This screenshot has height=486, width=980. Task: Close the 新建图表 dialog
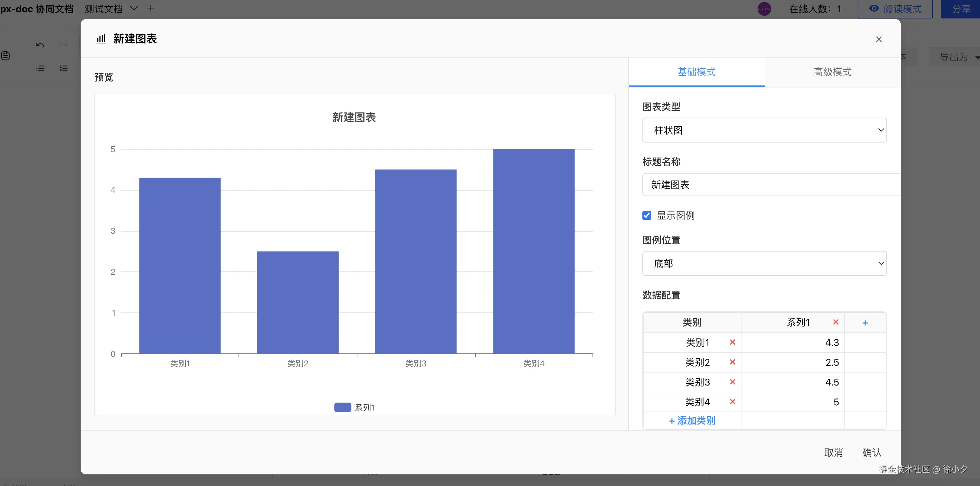(x=879, y=39)
